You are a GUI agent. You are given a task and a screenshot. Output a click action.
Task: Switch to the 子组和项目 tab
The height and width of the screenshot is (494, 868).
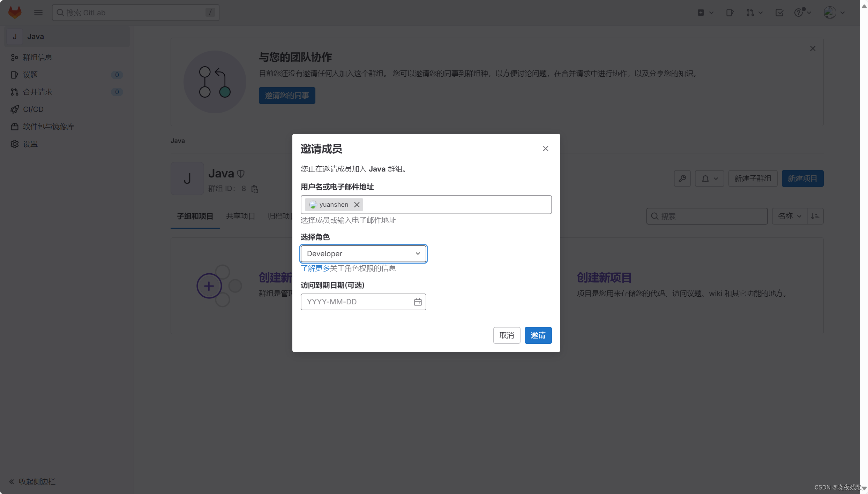195,216
